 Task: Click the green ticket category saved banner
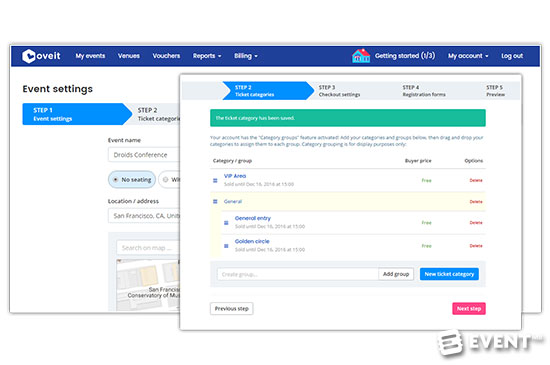(x=348, y=118)
